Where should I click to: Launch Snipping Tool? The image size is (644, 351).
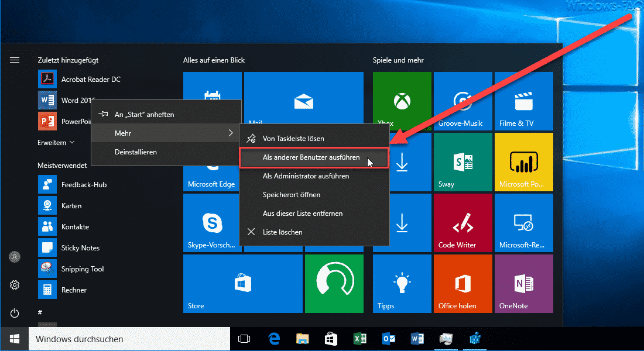[x=71, y=269]
